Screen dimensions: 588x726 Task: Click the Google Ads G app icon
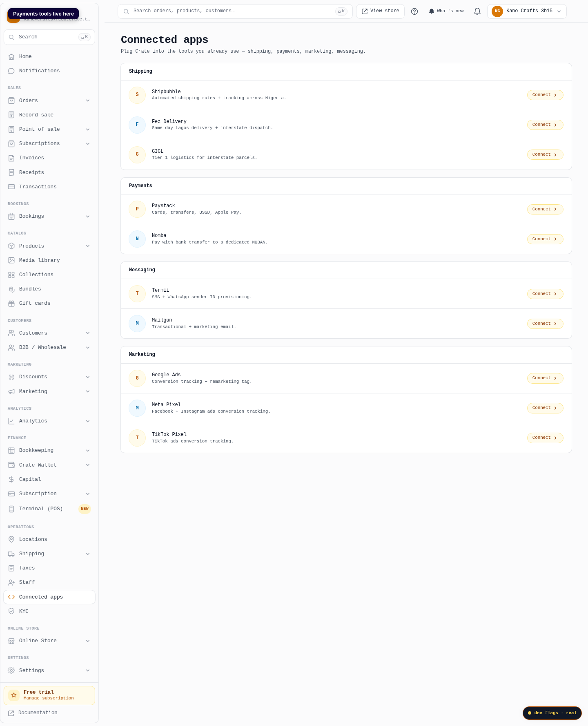(137, 378)
